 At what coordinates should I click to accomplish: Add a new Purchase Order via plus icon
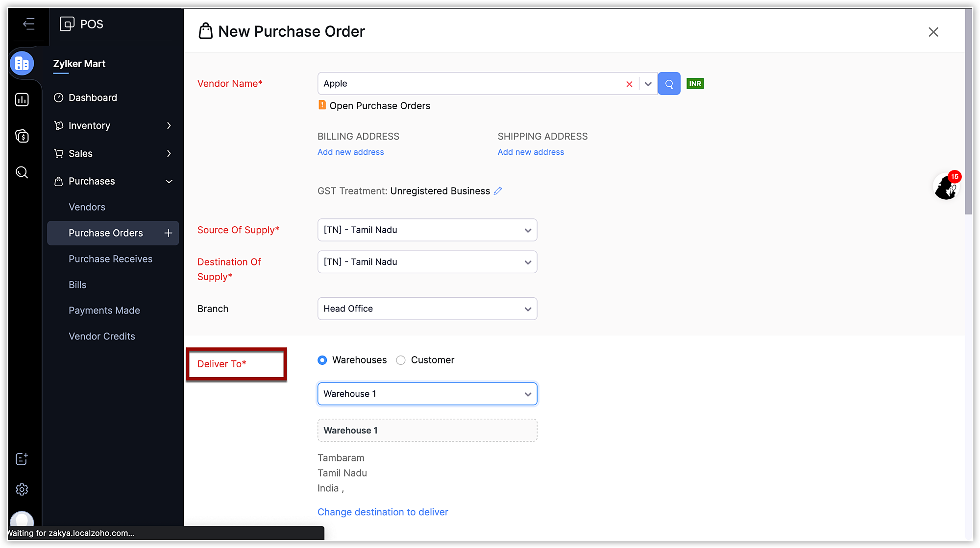[x=168, y=233]
